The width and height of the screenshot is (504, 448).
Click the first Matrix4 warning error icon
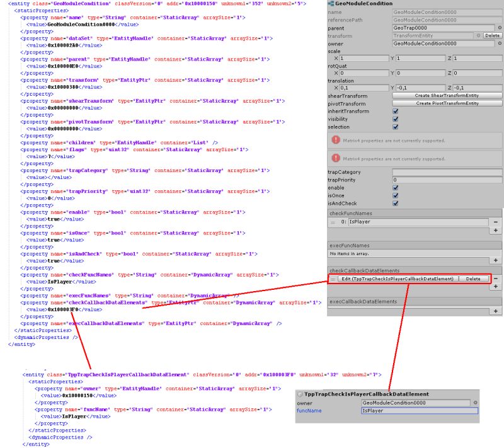point(334,139)
